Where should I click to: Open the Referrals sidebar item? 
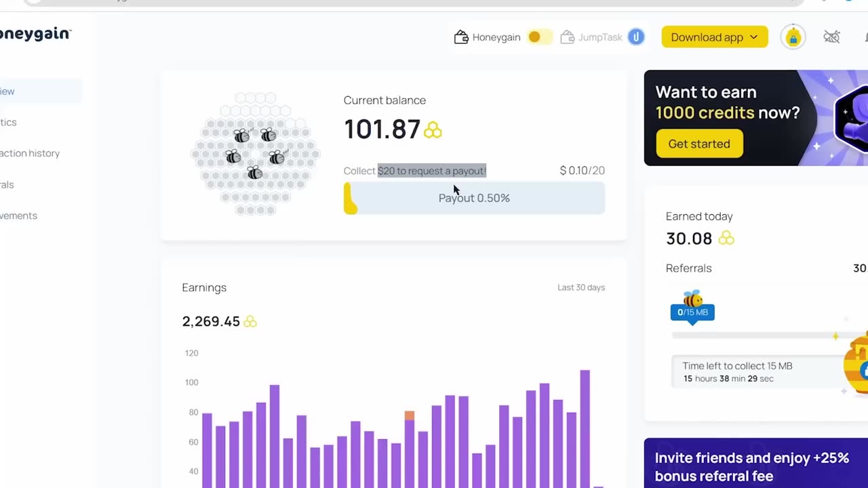click(7, 184)
